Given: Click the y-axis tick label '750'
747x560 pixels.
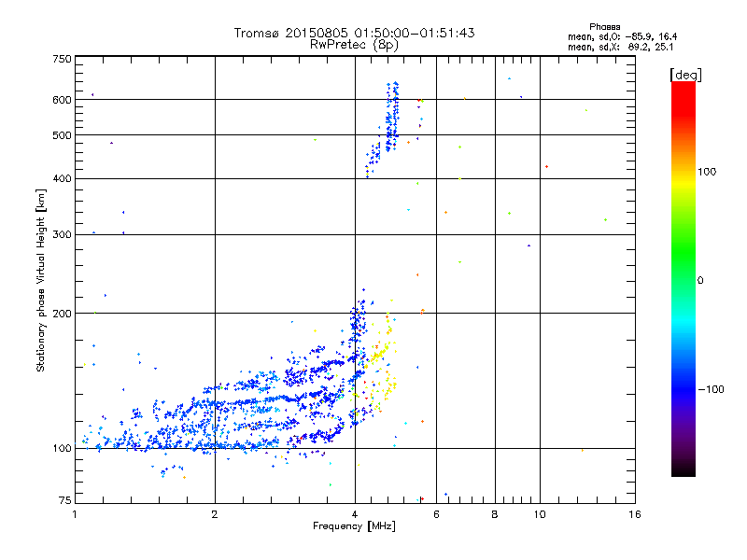Looking at the screenshot, I should tap(62, 59).
